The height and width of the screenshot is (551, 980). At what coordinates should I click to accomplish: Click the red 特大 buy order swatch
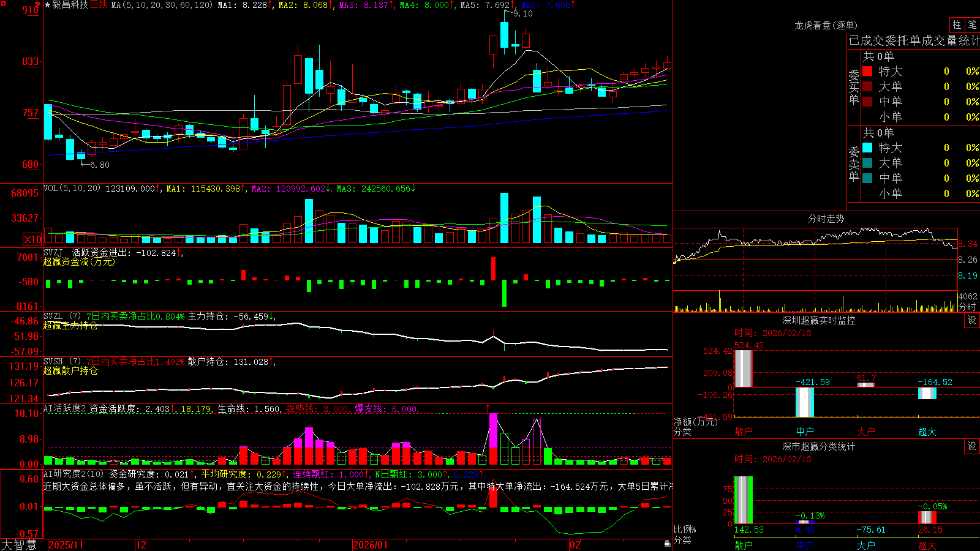[867, 71]
